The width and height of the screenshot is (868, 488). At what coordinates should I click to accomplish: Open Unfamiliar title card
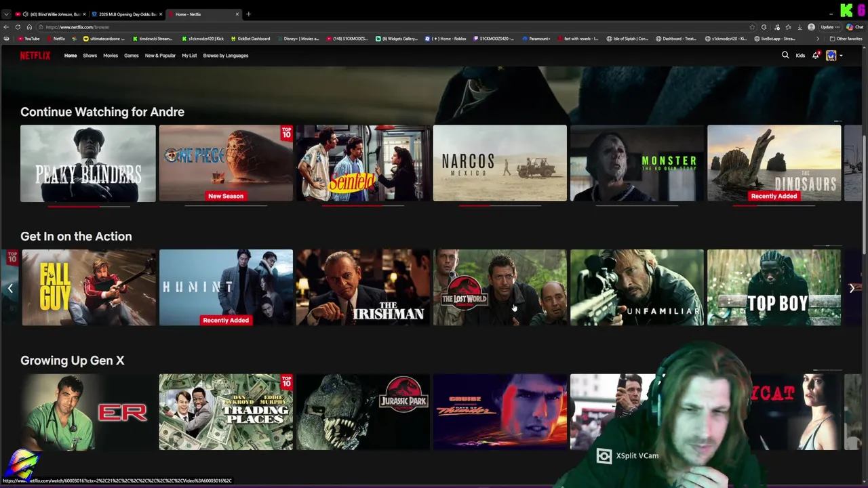click(637, 287)
